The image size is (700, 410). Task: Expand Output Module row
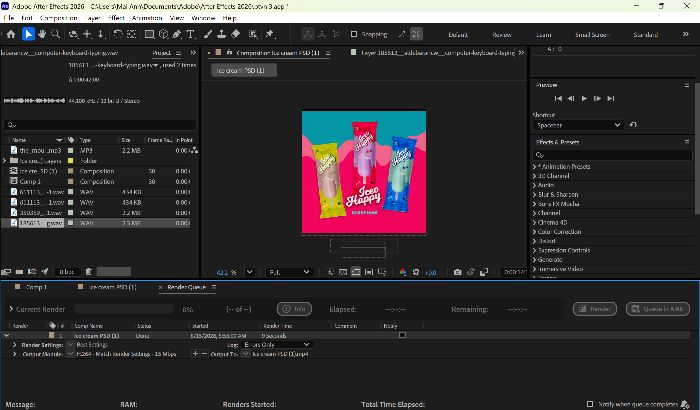click(15, 354)
